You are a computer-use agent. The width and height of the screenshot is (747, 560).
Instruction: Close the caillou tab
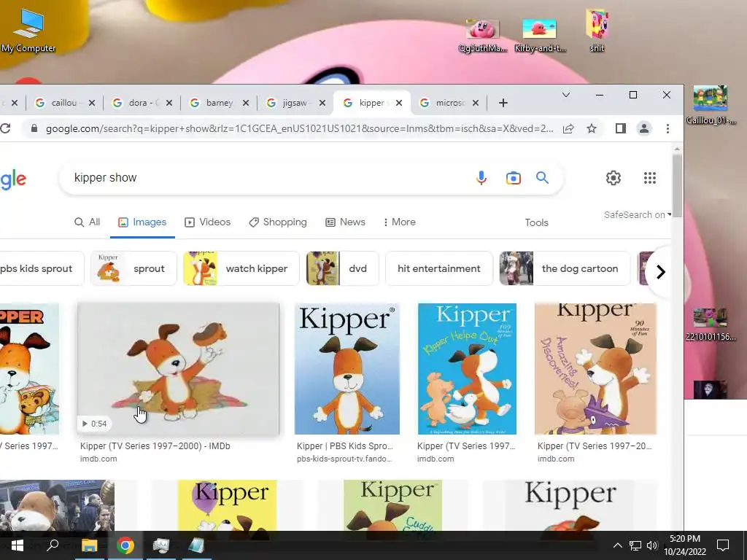tap(92, 103)
